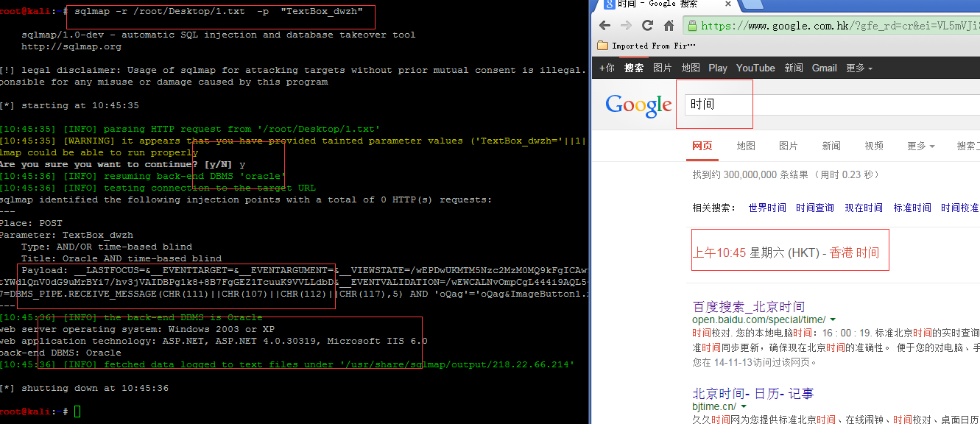Viewport: 980px width, 424px height.
Task: Click 'Parameter: TextBox_dwzh' terminal line
Action: coord(66,235)
